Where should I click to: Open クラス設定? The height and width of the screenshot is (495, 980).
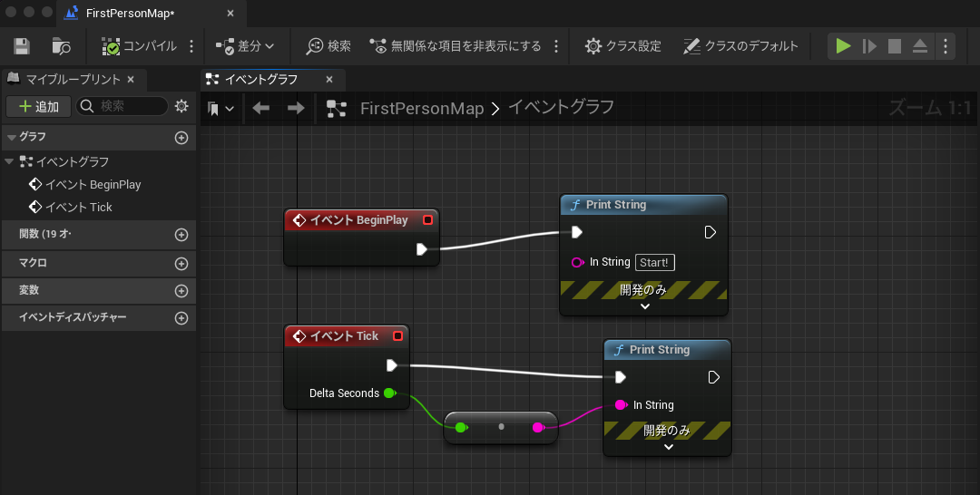[x=622, y=46]
